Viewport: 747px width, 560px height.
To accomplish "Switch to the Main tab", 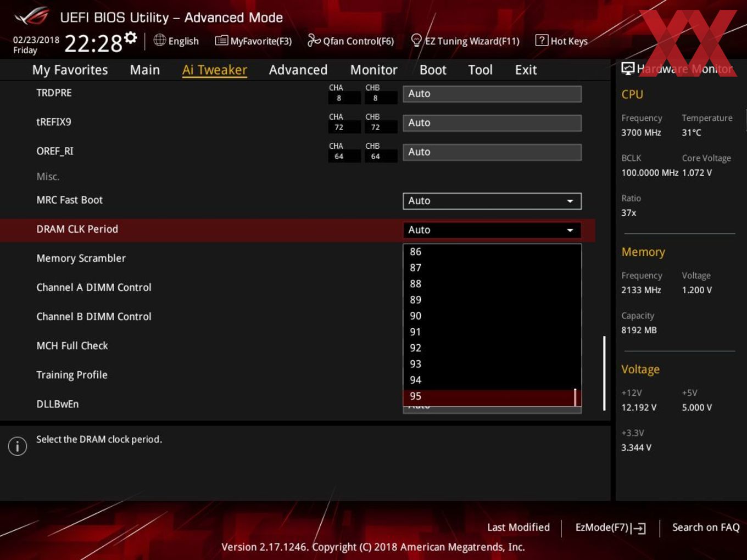I will point(145,70).
